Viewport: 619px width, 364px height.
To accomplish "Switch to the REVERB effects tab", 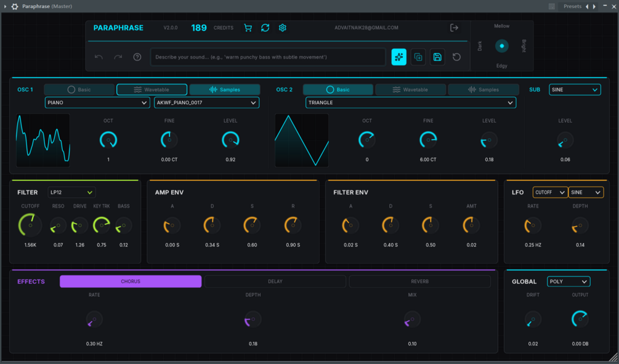I will (419, 281).
